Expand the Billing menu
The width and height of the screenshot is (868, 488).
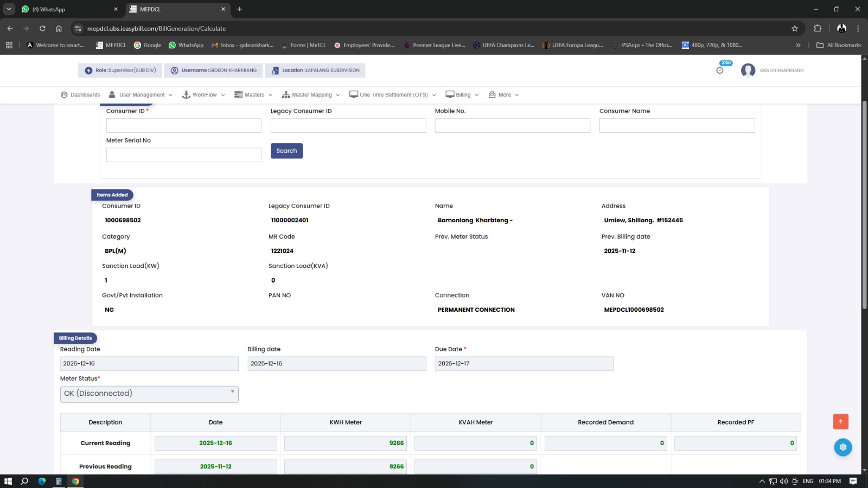462,95
